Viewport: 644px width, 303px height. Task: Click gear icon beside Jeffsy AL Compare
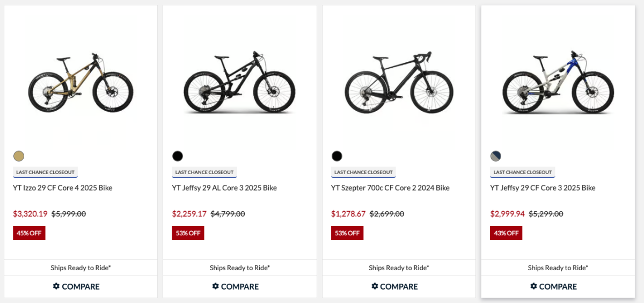(x=215, y=286)
